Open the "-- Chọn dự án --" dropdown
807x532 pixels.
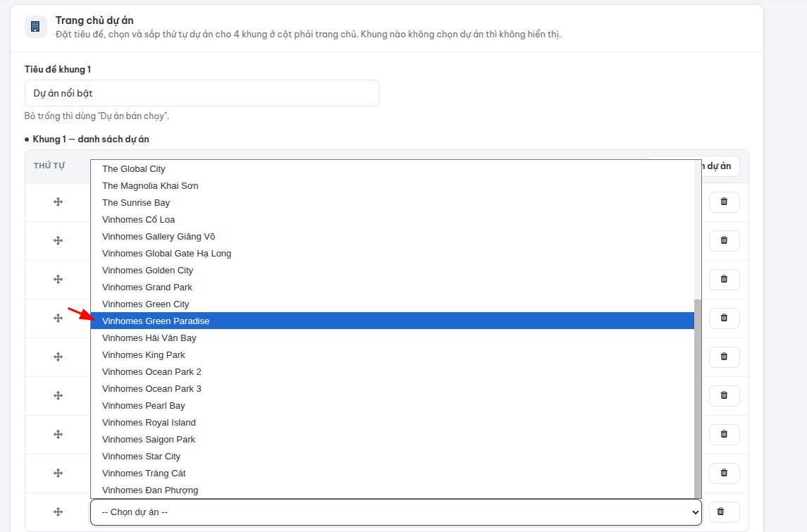pos(396,512)
